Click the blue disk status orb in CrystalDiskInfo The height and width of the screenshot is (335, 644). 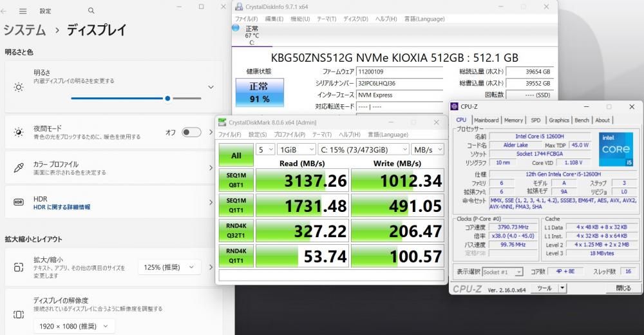pos(236,28)
